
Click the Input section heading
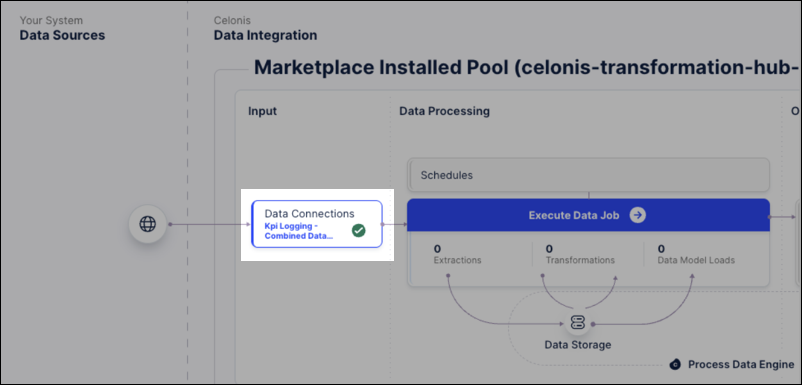[262, 111]
